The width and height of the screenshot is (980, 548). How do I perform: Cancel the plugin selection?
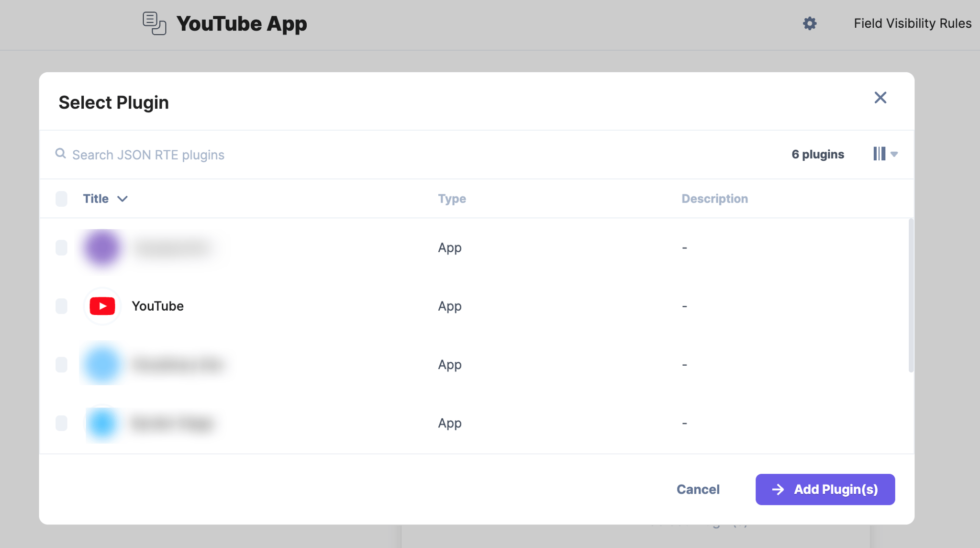tap(698, 489)
